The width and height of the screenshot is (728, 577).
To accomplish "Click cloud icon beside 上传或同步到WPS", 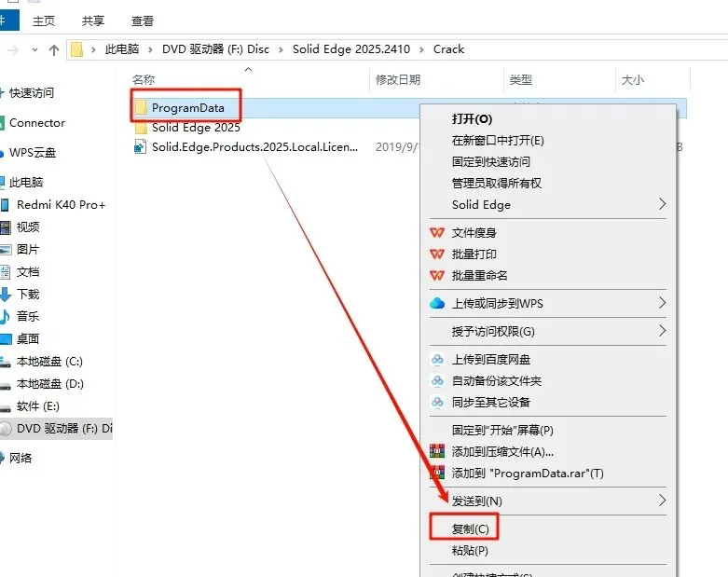I will point(437,304).
